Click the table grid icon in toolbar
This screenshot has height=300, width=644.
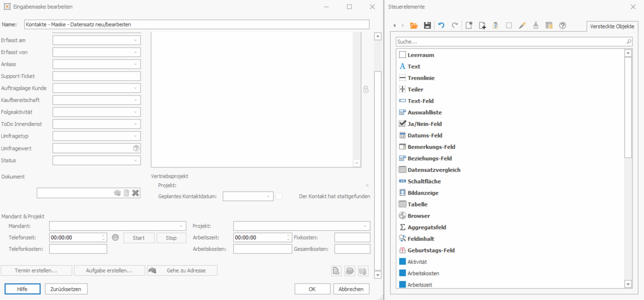549,26
